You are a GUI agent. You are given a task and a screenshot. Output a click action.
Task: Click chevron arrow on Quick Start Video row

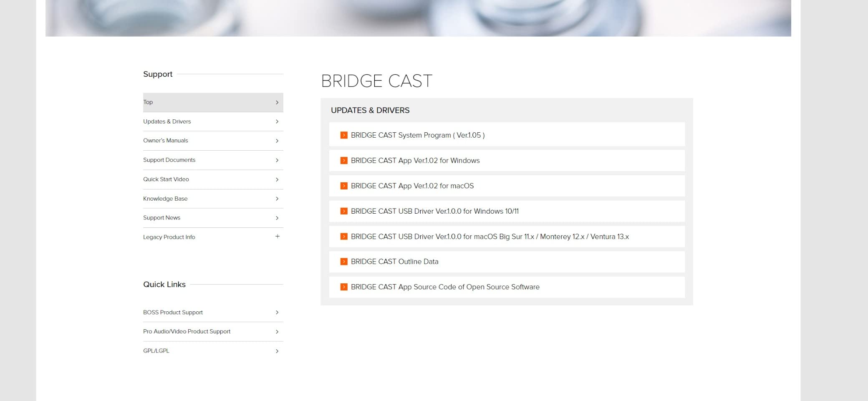tap(277, 179)
